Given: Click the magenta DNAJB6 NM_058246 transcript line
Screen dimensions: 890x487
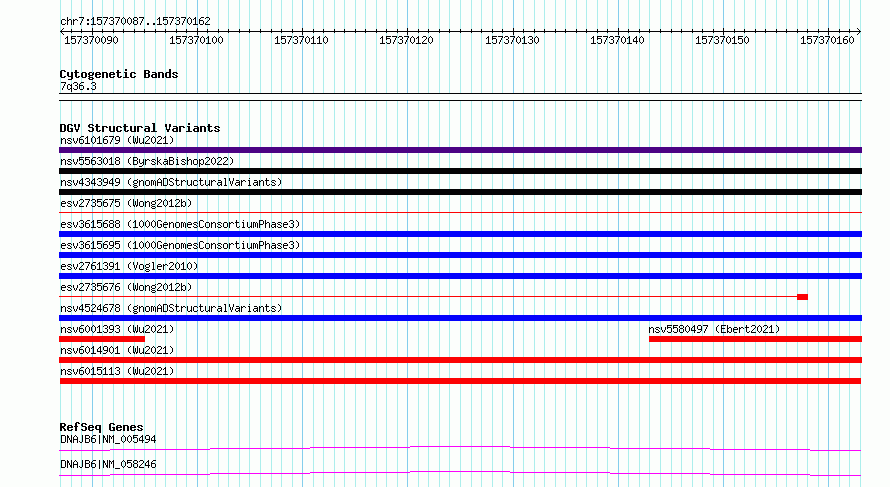Looking at the screenshot, I should [x=460, y=473].
